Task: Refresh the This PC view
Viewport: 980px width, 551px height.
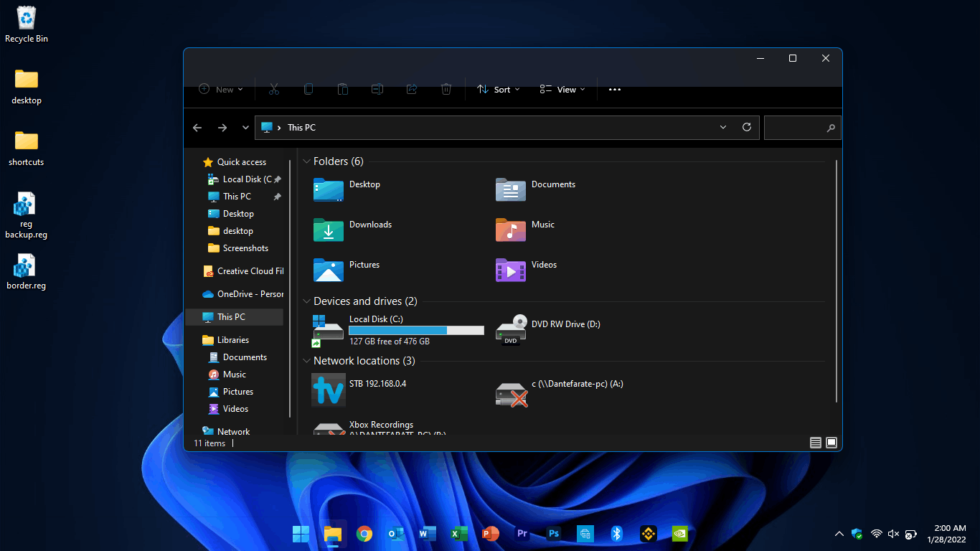Action: pyautogui.click(x=747, y=127)
